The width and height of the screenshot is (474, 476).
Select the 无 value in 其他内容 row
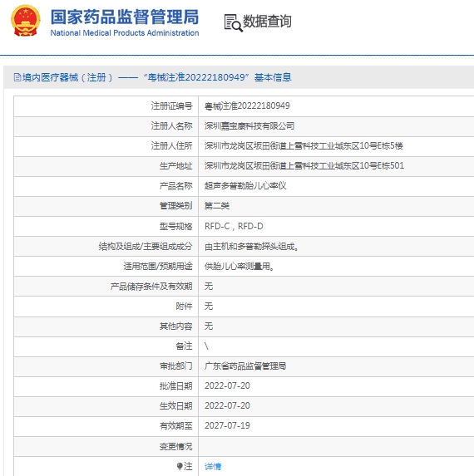click(x=209, y=326)
